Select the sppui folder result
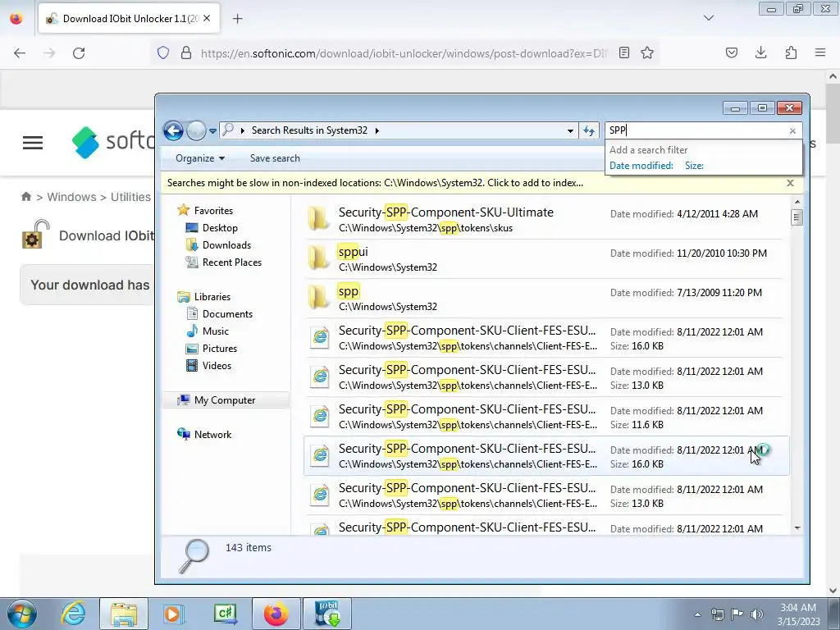This screenshot has height=630, width=840. [544, 258]
